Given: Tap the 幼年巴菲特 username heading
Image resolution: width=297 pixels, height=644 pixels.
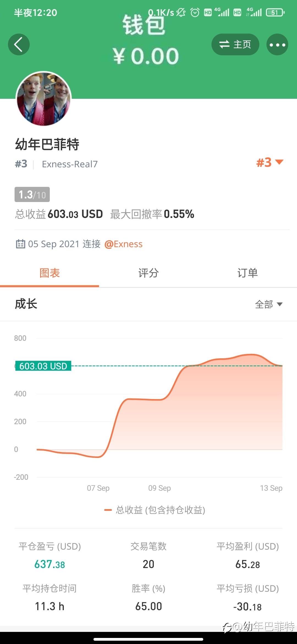Looking at the screenshot, I should (47, 144).
